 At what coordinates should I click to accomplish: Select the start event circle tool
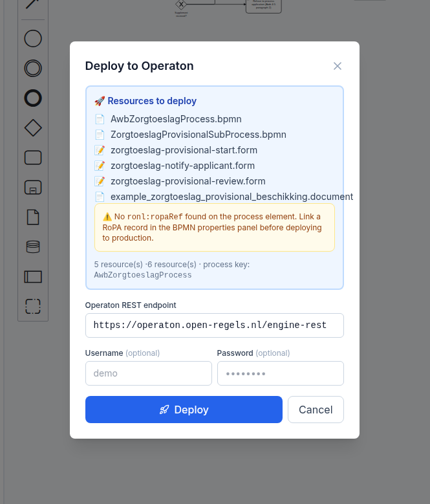(33, 39)
